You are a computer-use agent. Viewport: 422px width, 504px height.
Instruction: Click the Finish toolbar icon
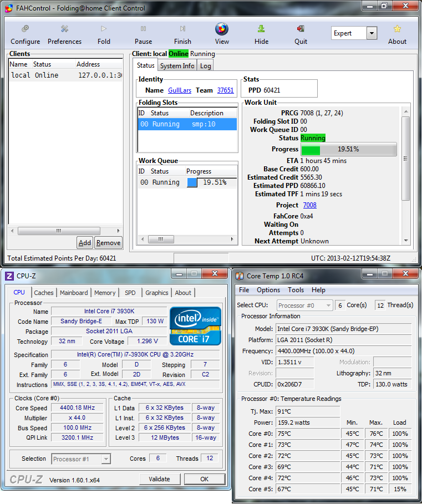[182, 29]
